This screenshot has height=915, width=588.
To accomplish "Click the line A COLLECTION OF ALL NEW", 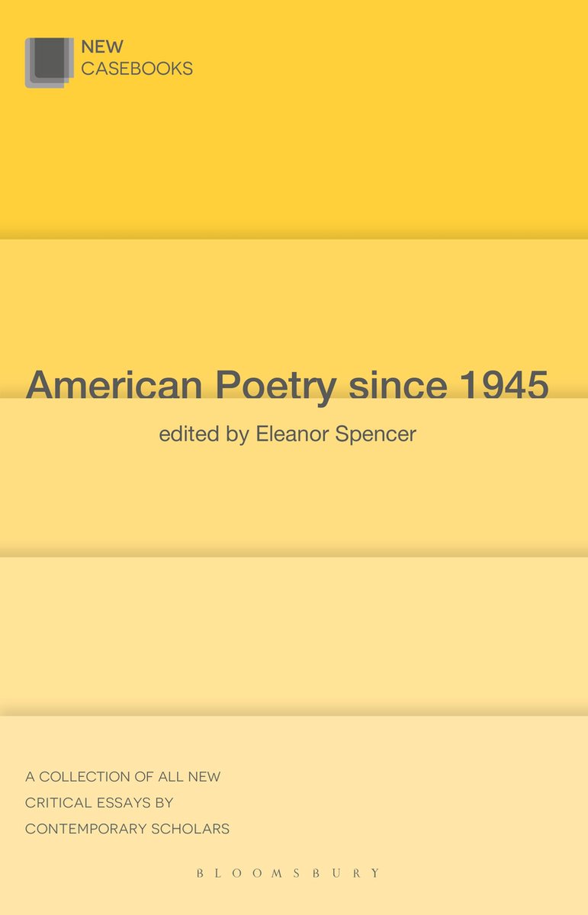I will (123, 777).
